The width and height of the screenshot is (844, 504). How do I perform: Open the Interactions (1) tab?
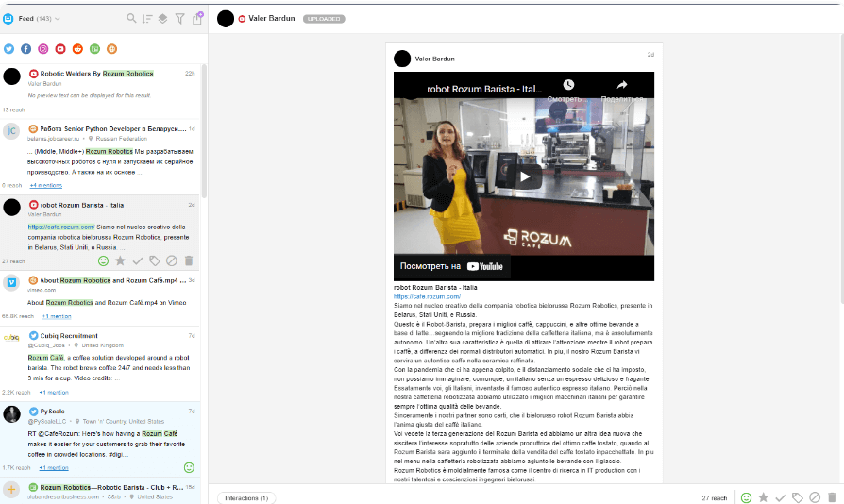[248, 497]
